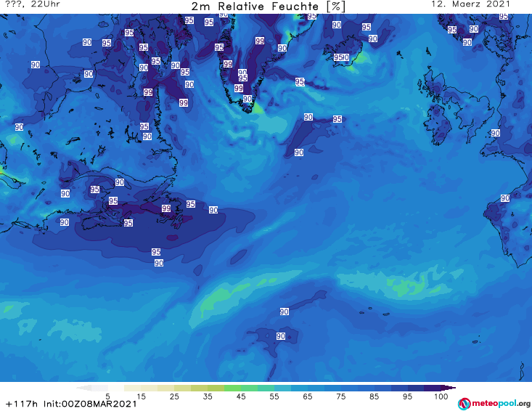Click the '15' tick label on the colorbar
Image resolution: width=532 pixels, height=411 pixels.
pos(141,396)
